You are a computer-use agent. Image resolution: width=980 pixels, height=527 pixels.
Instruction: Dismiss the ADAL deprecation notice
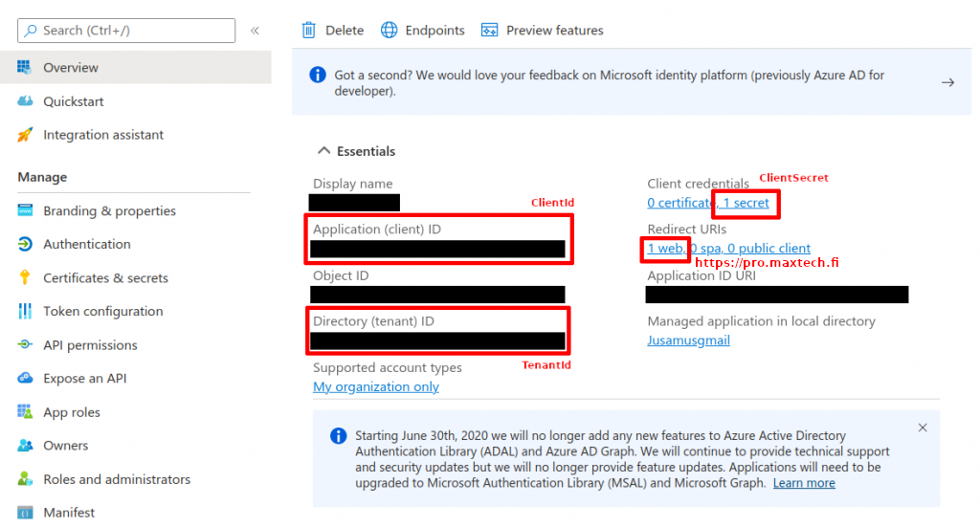coord(923,428)
